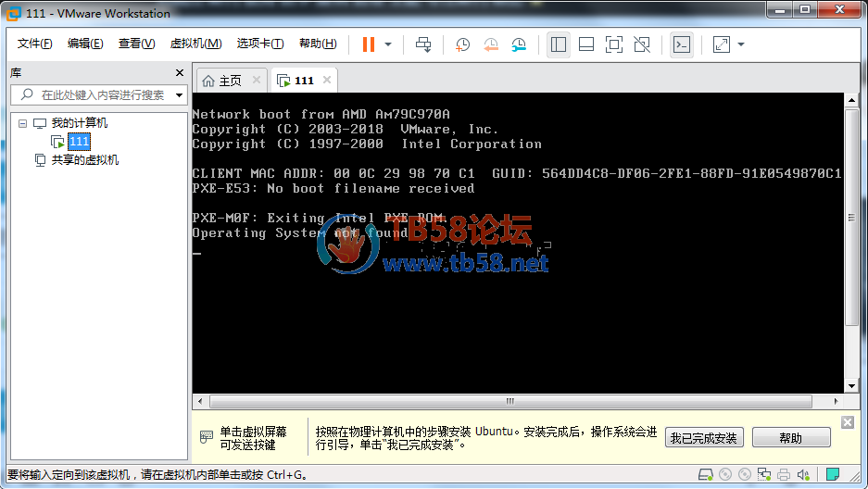
Task: Enter full screen mode icon
Action: 614,44
